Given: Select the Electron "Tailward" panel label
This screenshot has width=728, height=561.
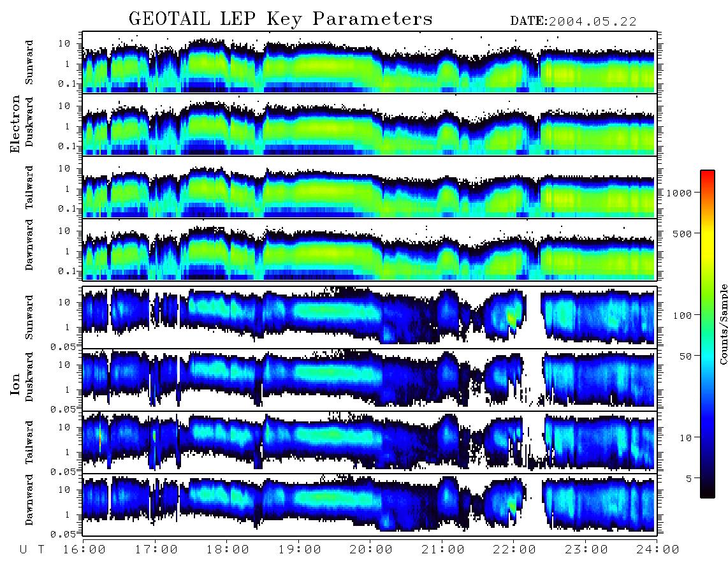Looking at the screenshot, I should pos(29,187).
